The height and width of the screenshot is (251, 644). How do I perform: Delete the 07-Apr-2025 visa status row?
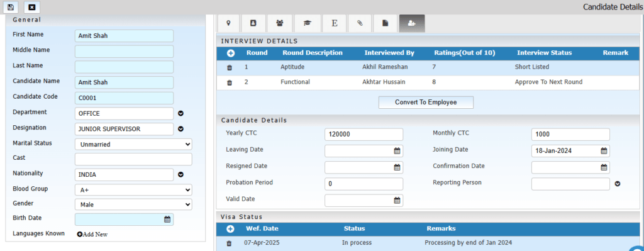[x=229, y=243]
